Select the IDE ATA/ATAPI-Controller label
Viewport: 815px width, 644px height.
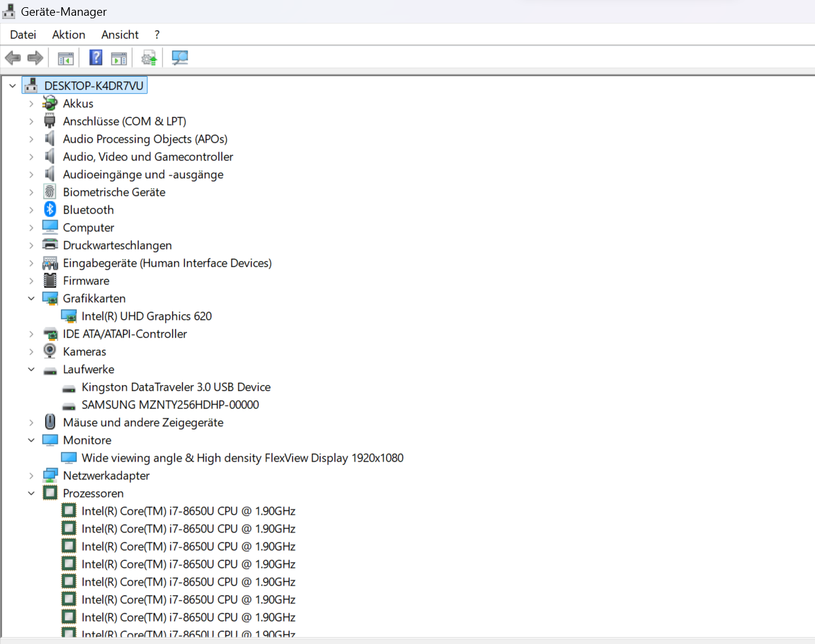click(x=125, y=334)
